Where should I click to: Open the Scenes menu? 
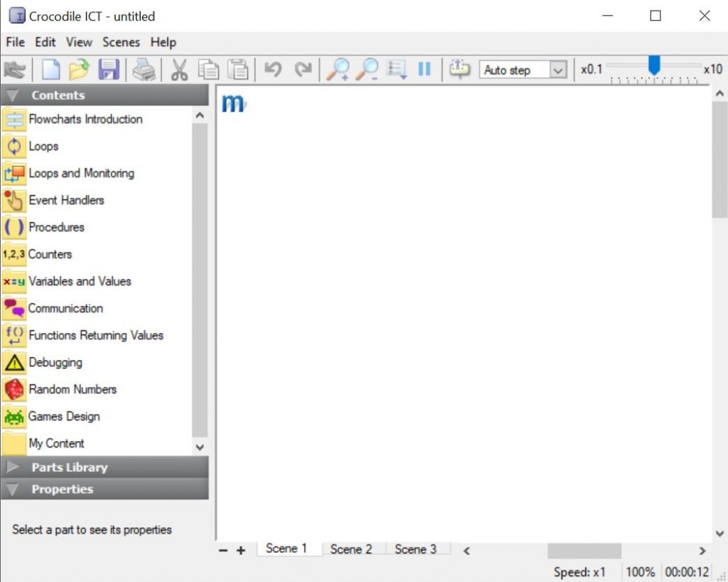[x=121, y=42]
